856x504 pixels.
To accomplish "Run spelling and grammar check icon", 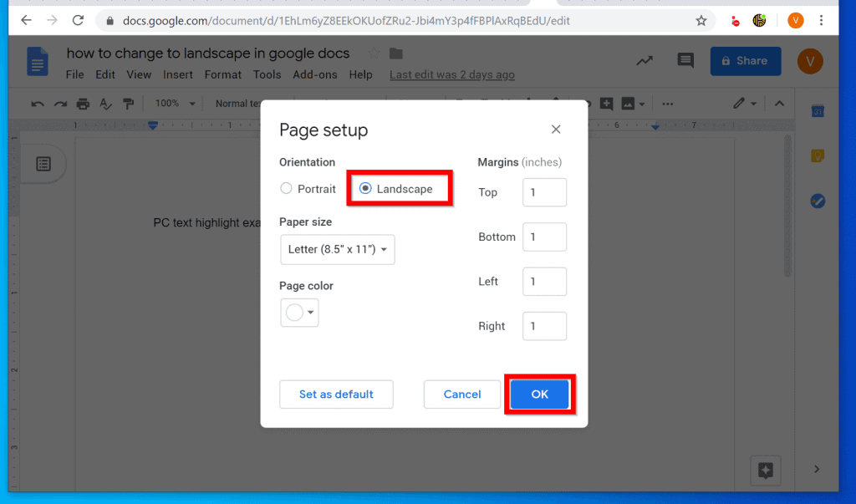I will click(x=106, y=104).
